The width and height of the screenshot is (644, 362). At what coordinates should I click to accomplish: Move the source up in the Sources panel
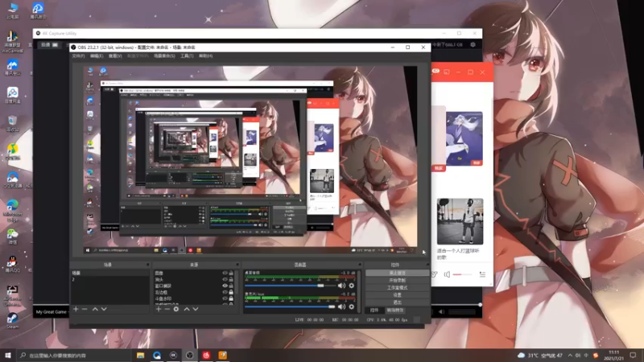click(187, 309)
